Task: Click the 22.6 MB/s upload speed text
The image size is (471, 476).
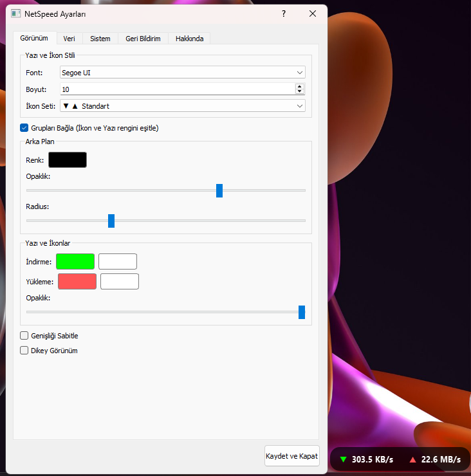Action: coord(441,459)
